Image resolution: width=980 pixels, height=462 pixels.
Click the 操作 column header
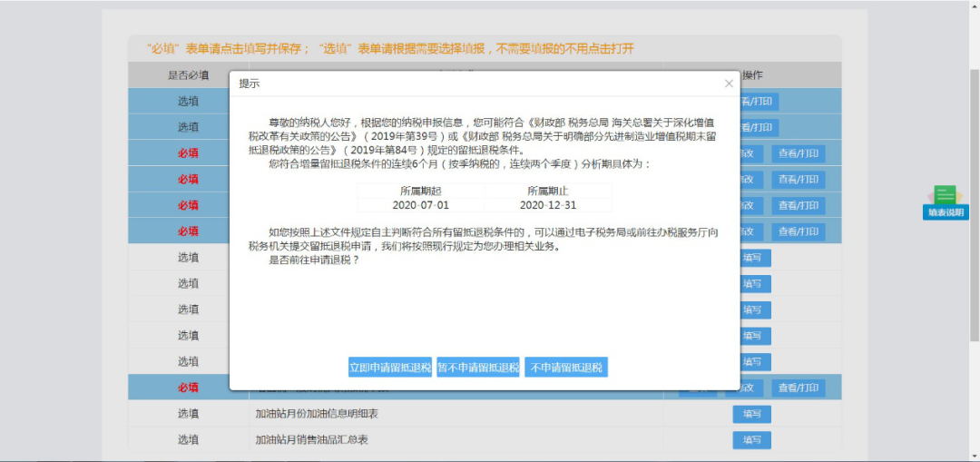pos(752,75)
